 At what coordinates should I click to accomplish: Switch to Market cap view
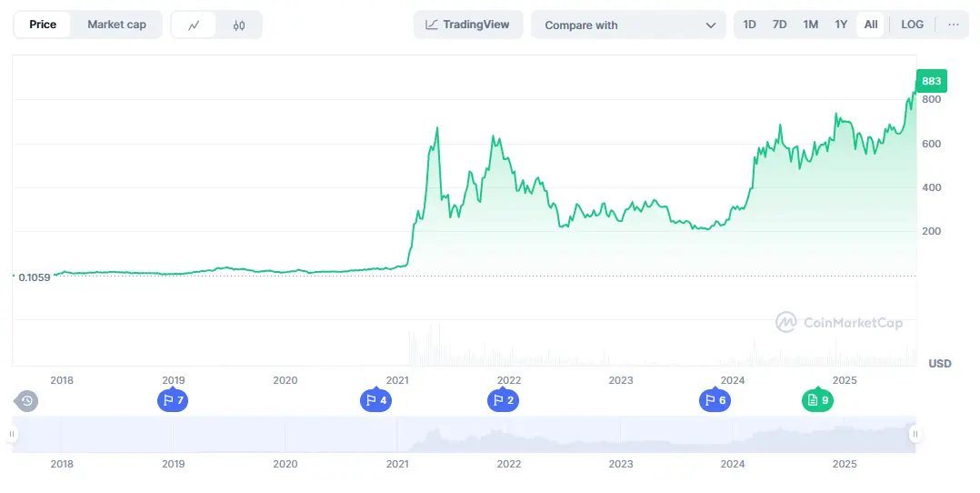click(x=116, y=25)
